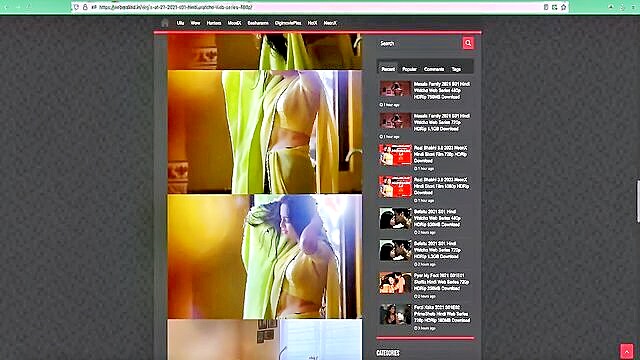
Task: Open the DigimoviePlex menu item
Action: 288,23
